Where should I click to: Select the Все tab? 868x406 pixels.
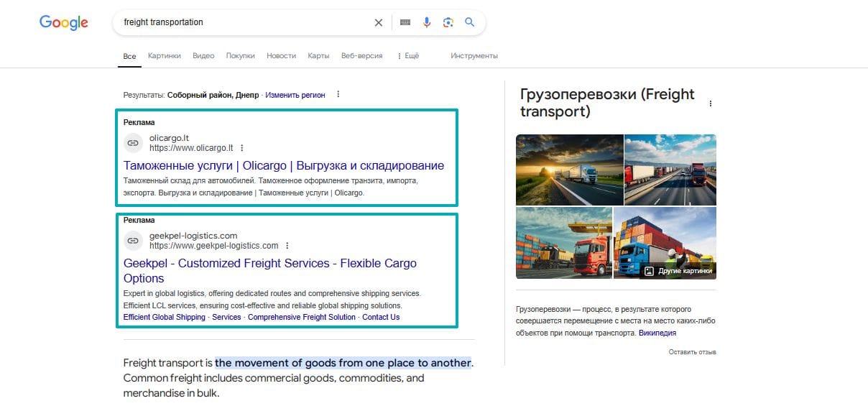pyautogui.click(x=129, y=56)
